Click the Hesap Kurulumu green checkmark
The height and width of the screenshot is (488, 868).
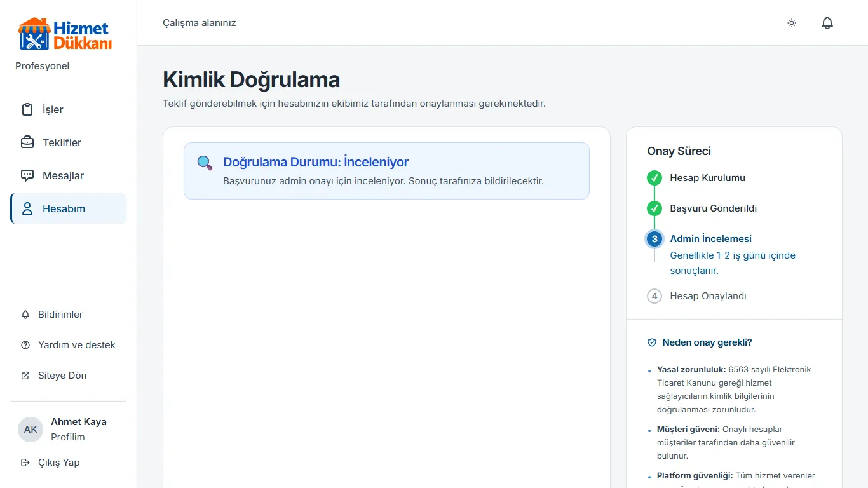coord(654,178)
